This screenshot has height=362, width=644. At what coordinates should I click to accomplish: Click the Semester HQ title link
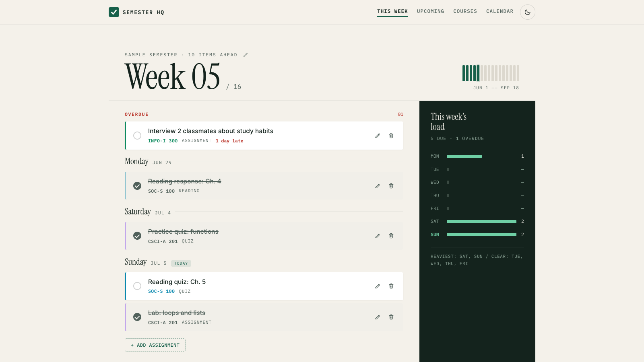[143, 12]
